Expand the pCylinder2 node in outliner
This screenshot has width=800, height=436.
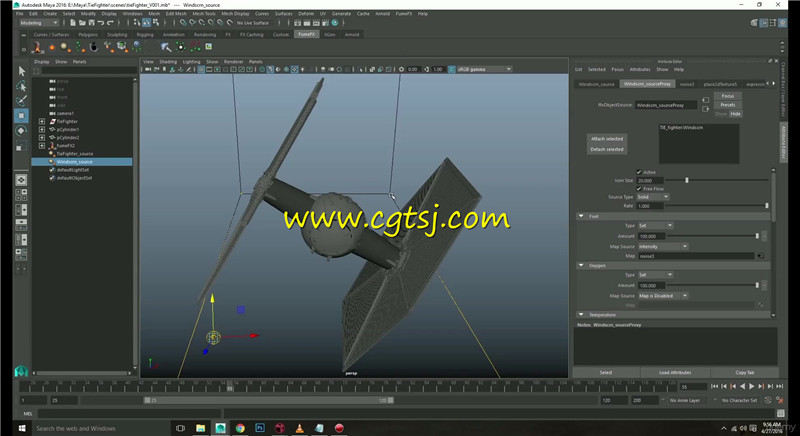click(42, 138)
